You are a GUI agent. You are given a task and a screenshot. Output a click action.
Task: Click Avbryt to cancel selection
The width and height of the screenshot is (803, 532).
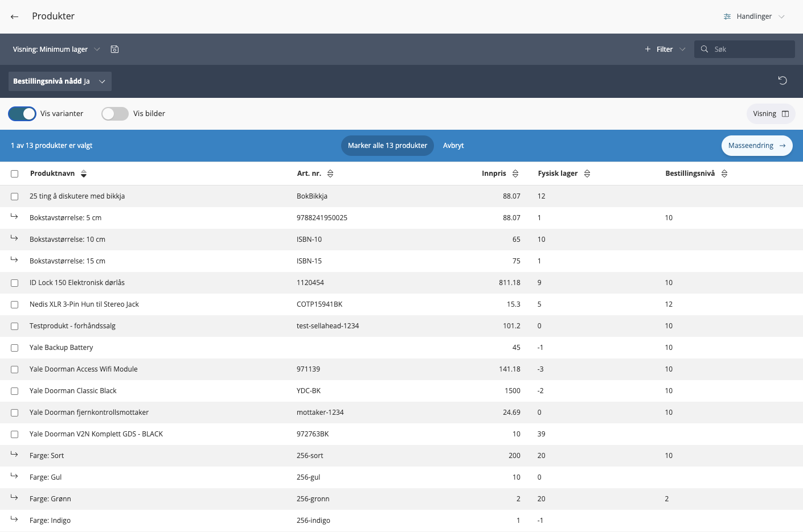click(x=453, y=146)
